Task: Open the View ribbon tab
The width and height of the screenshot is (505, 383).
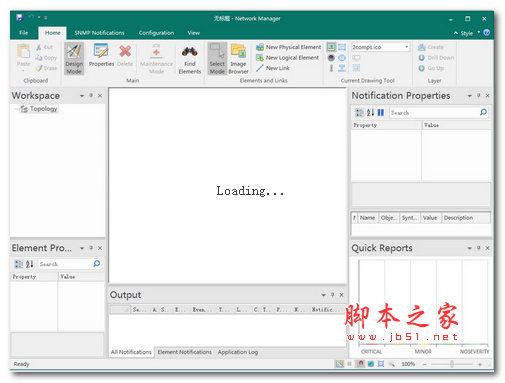Action: click(194, 33)
